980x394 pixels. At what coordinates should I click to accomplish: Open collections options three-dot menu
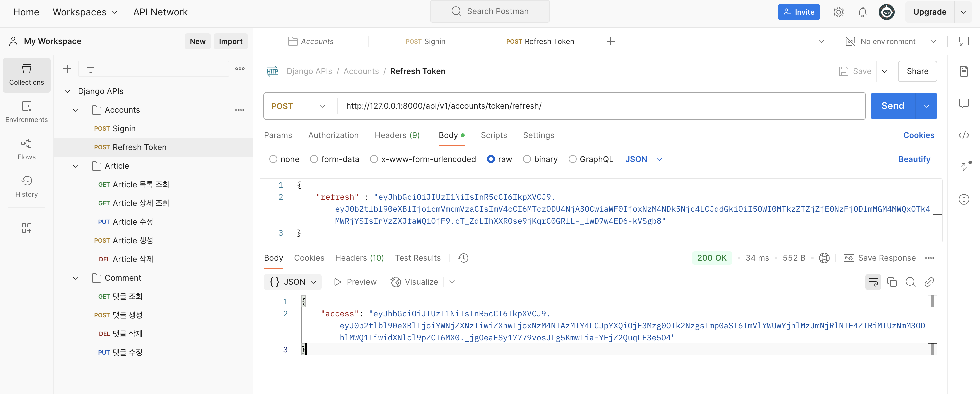240,69
